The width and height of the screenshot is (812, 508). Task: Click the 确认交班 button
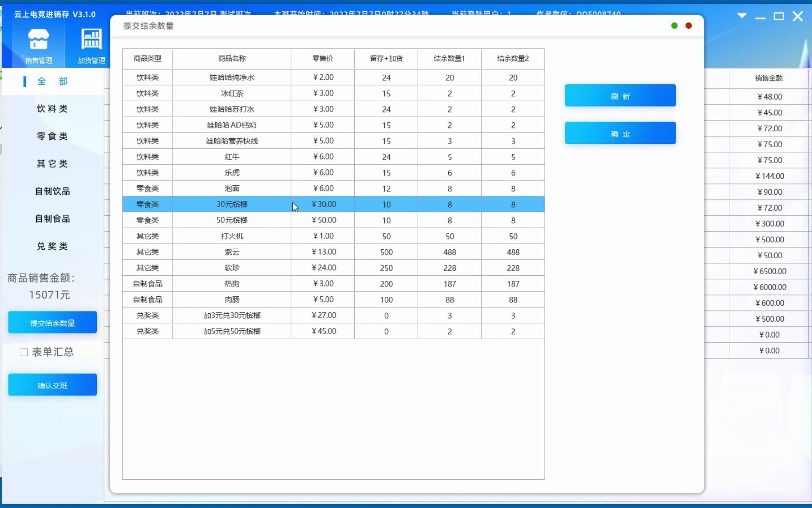tap(53, 385)
